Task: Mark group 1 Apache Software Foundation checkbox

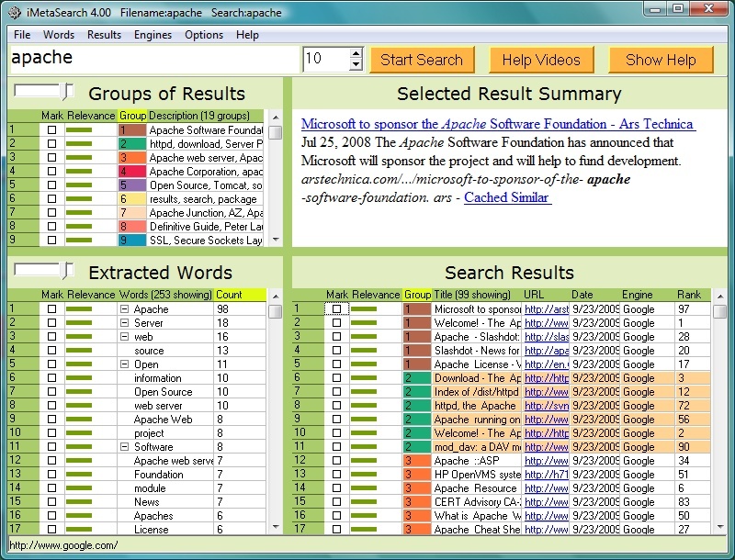Action: point(52,130)
